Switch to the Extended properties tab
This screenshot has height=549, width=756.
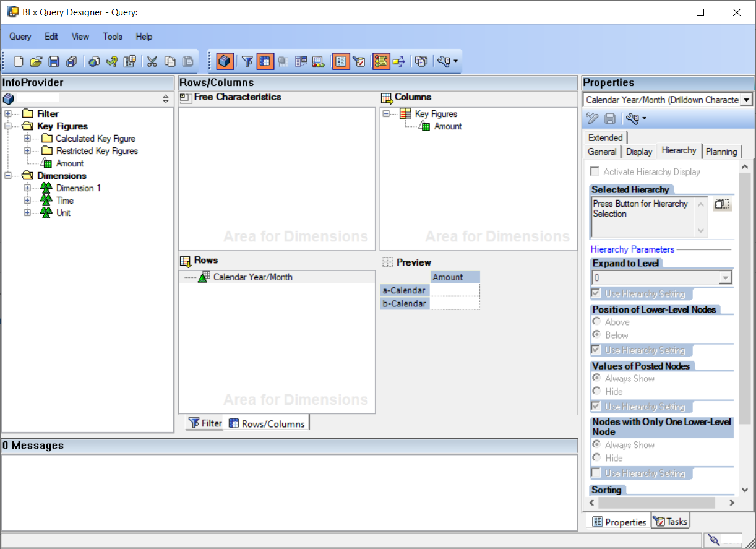[606, 137]
